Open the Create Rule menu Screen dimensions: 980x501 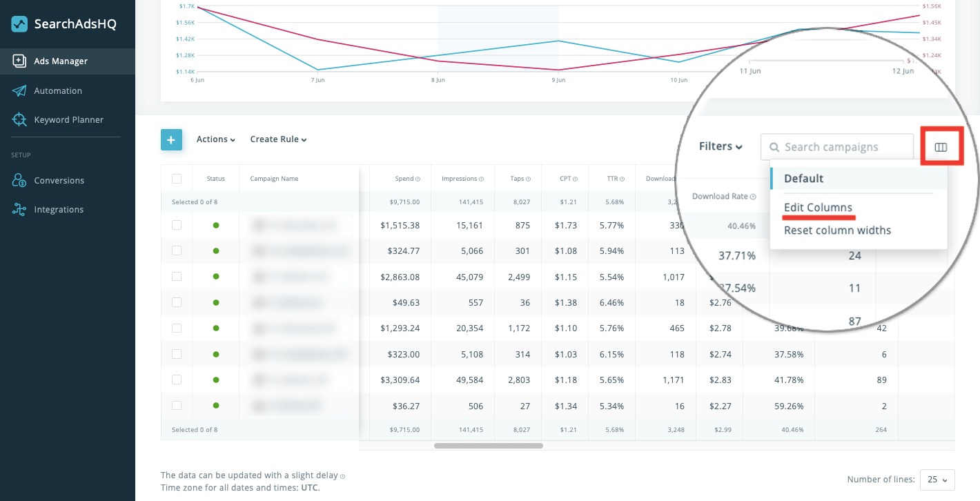click(x=278, y=139)
